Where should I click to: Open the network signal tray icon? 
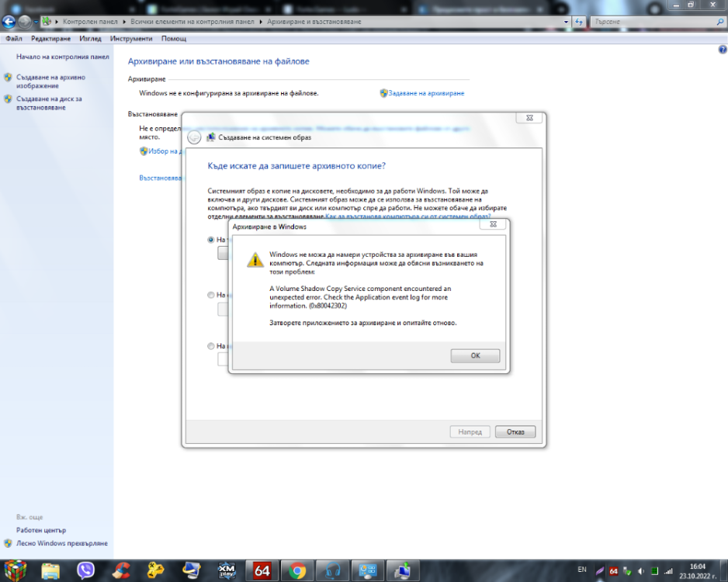click(668, 571)
